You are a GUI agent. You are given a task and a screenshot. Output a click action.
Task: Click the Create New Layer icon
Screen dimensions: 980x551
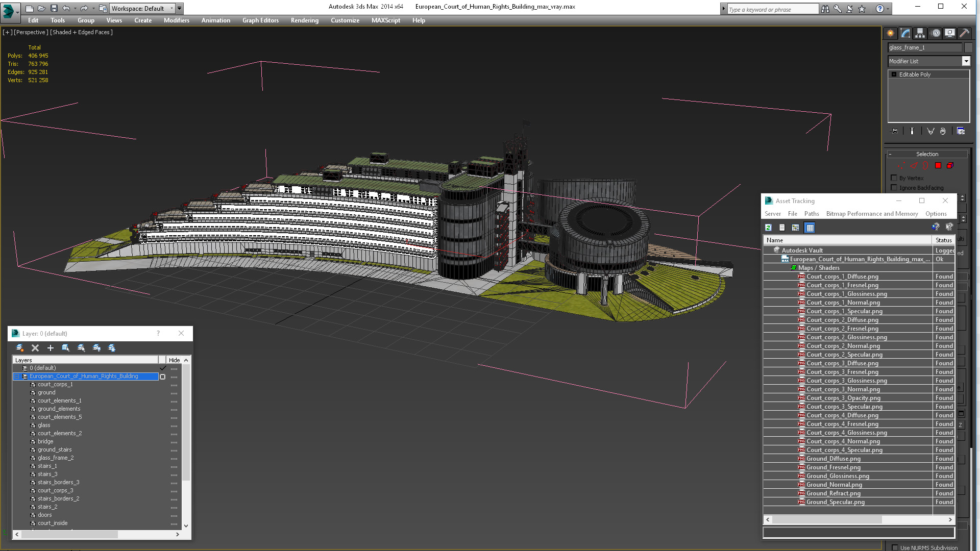20,348
